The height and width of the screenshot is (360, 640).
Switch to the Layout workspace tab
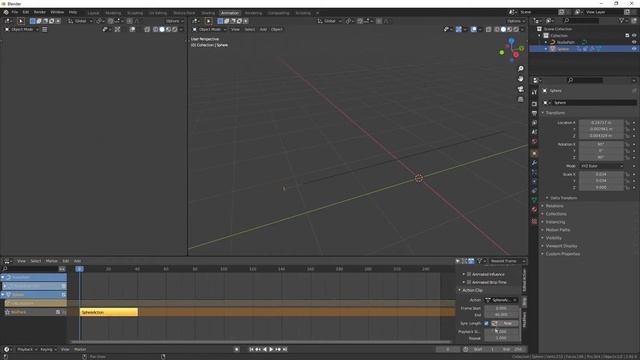point(93,13)
